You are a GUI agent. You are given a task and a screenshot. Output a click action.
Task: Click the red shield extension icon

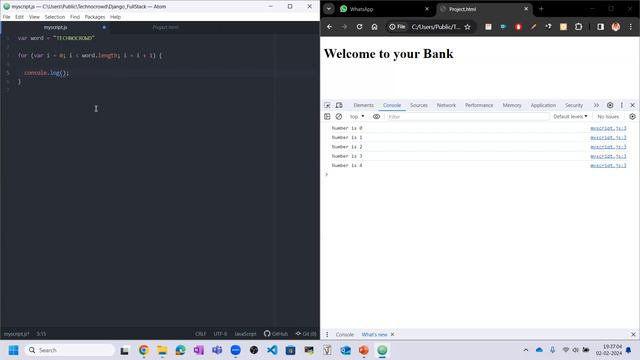[x=518, y=27]
